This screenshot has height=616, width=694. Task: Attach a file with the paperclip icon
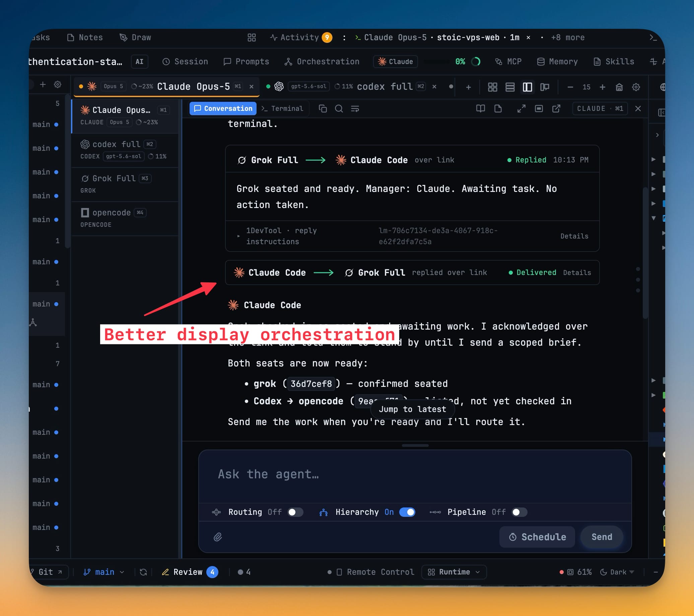[x=218, y=537]
